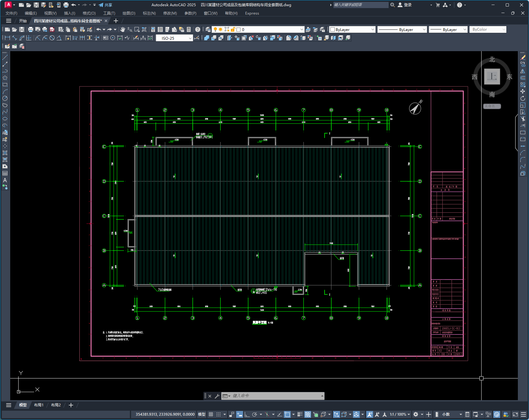Select the Hatch tool

5,153
